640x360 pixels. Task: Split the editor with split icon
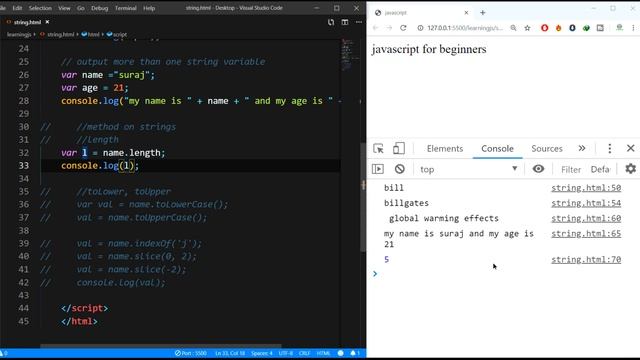(x=345, y=22)
